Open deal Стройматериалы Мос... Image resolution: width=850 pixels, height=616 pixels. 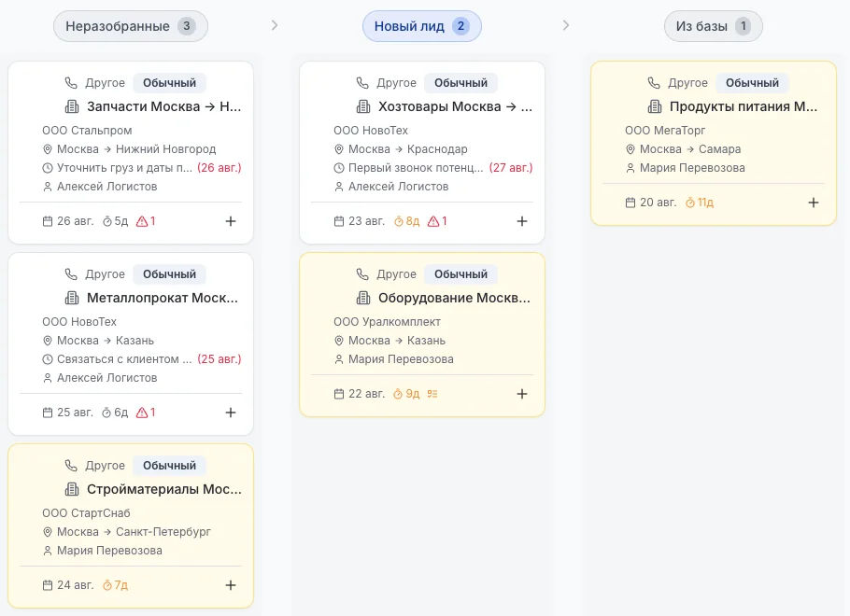pos(164,489)
